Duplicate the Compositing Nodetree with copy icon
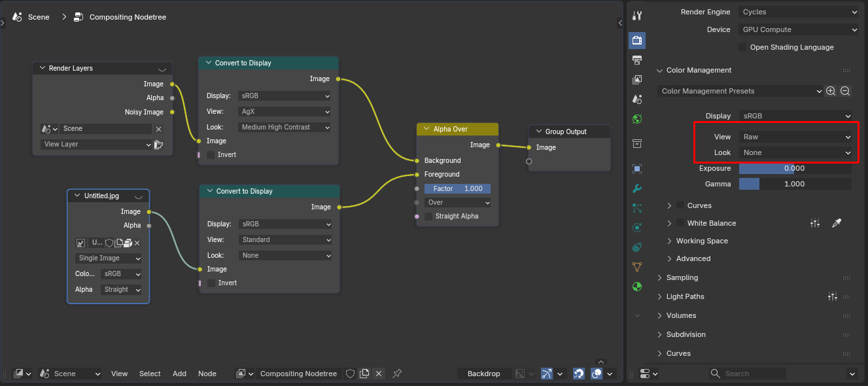 [364, 374]
